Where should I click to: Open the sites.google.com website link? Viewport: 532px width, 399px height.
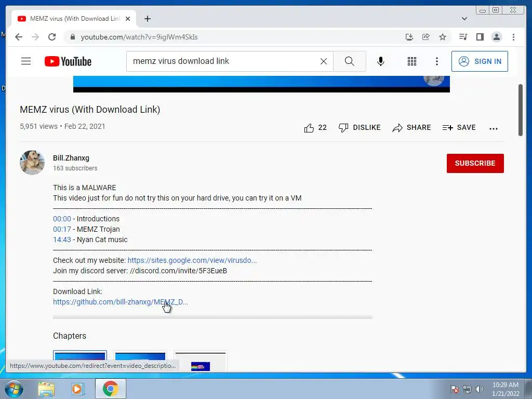[192, 260]
